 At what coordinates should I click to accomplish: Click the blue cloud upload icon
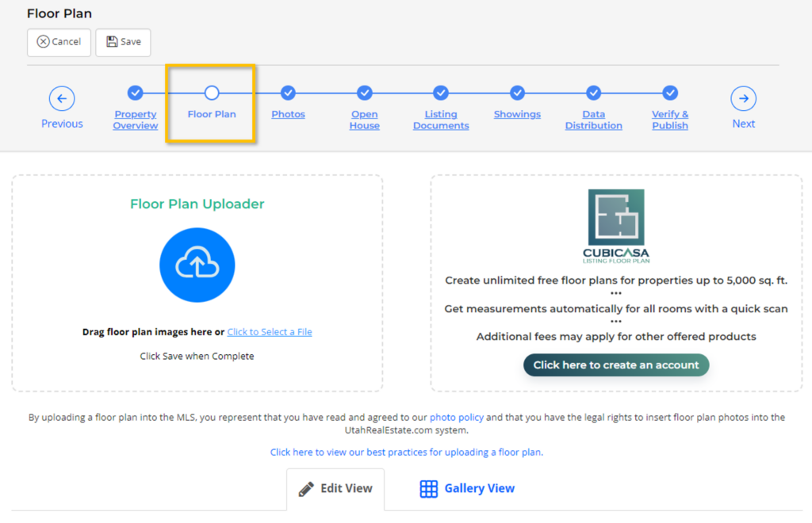pyautogui.click(x=197, y=265)
